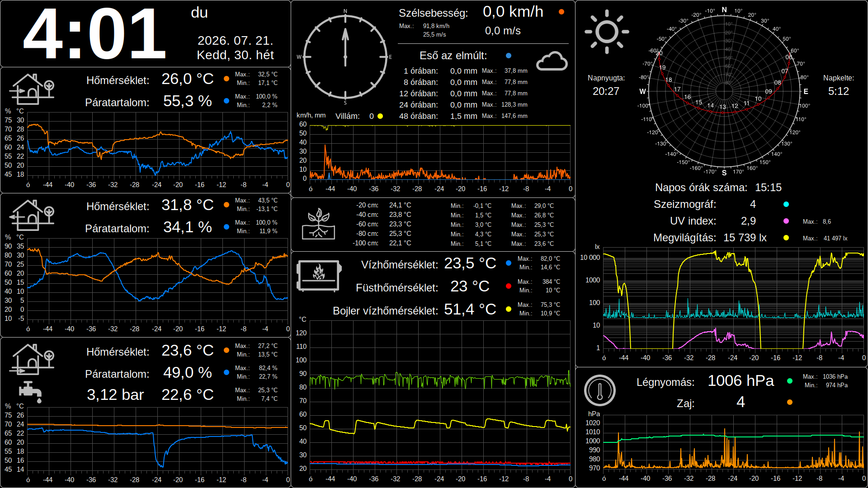Click the date 2026. 07. 21.
The image size is (868, 488).
(236, 41)
